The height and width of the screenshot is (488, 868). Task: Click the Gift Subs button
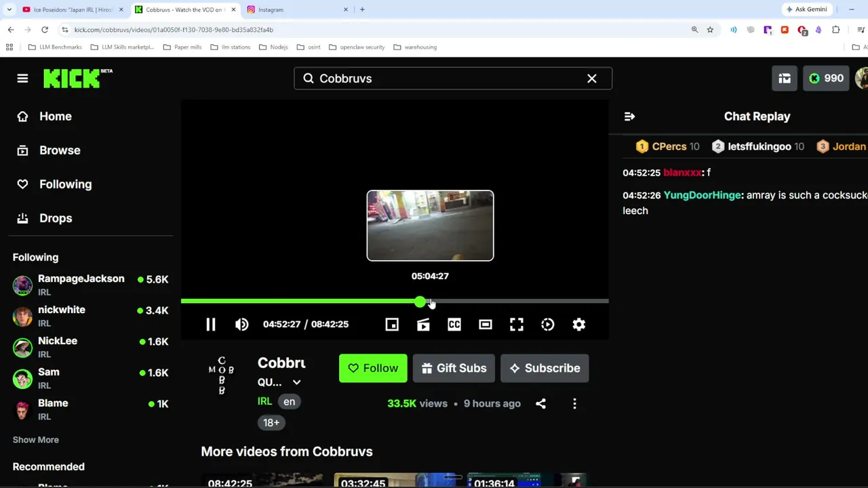click(454, 368)
